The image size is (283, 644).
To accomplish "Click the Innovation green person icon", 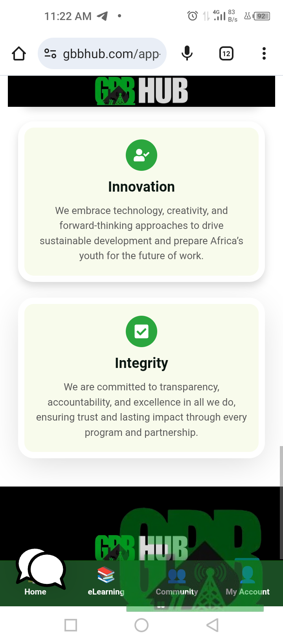I will pyautogui.click(x=141, y=155).
